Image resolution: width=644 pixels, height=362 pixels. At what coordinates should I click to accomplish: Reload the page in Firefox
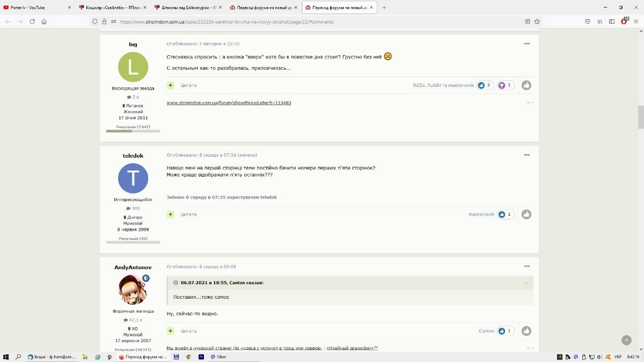pos(32,21)
